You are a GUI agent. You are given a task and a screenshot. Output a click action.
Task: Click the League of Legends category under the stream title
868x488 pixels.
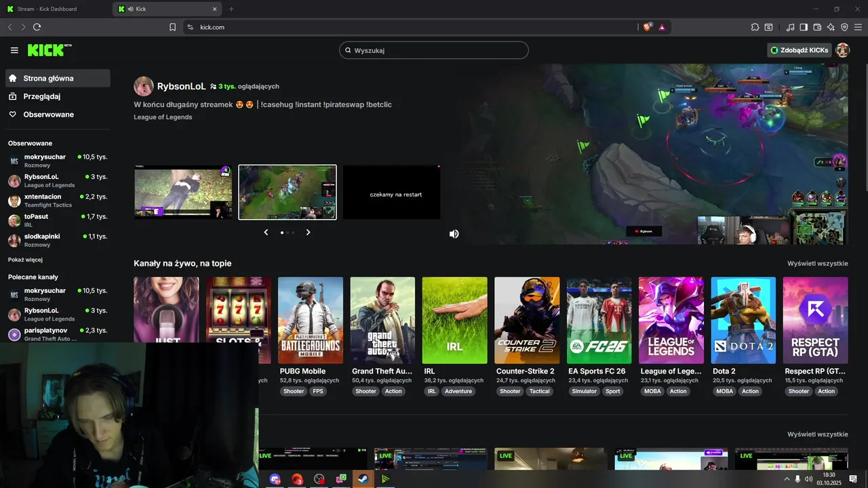(x=163, y=117)
